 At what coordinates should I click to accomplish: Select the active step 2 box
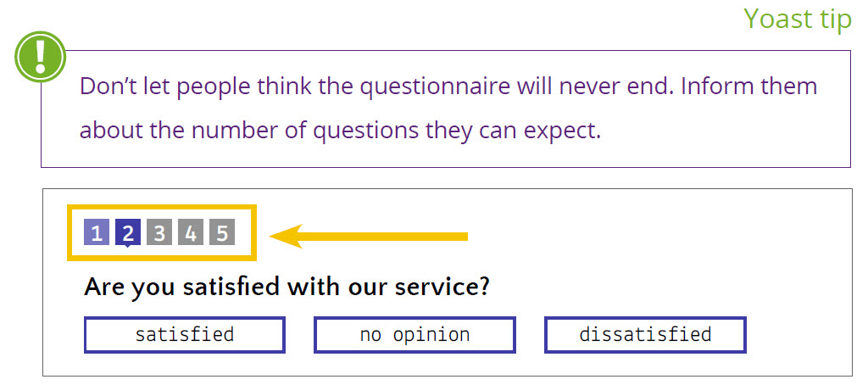pyautogui.click(x=128, y=232)
